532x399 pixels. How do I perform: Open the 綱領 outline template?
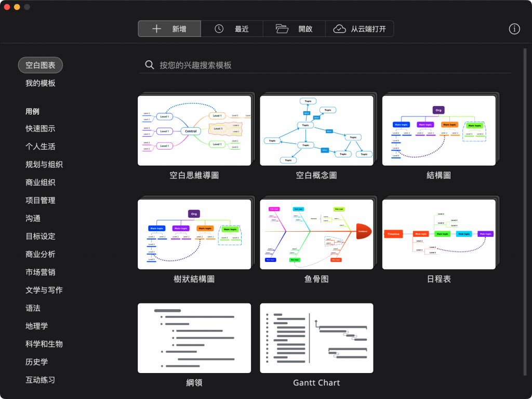coord(194,338)
